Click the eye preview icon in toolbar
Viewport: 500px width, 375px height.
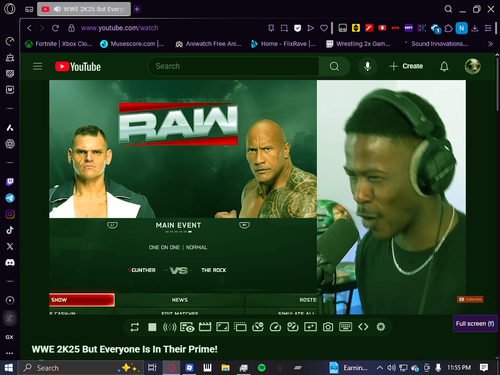click(x=187, y=327)
